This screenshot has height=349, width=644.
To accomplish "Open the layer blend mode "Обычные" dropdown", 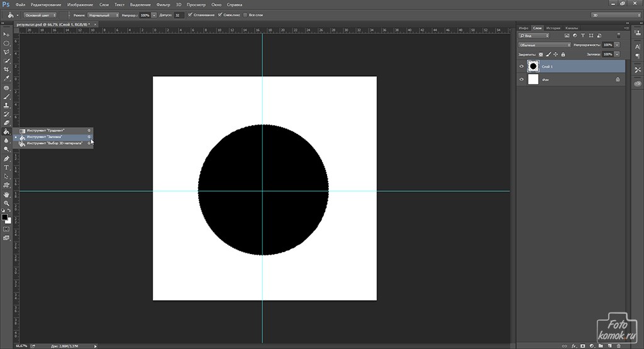I will (x=544, y=45).
